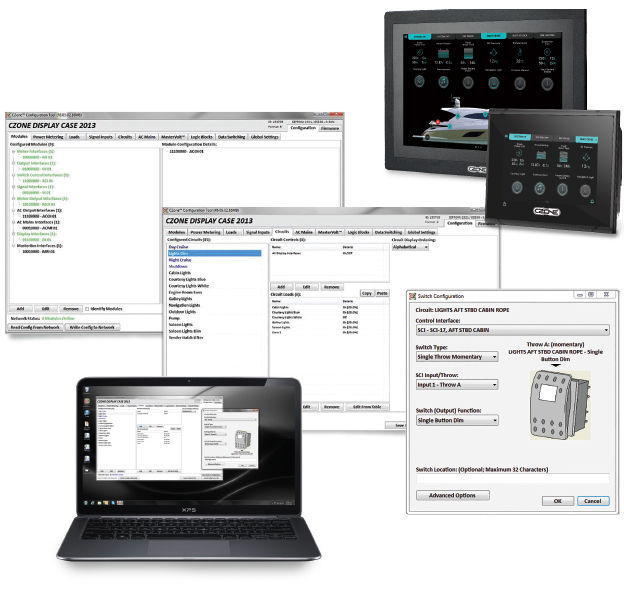Tap the battery icon on the large display
This screenshot has height=599, width=624.
[443, 53]
